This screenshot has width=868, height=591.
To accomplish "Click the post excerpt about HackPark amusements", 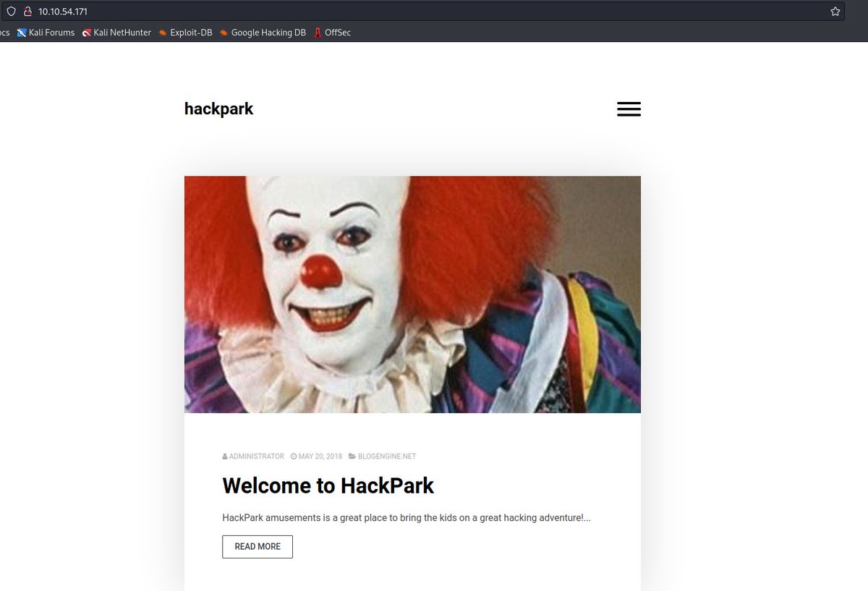I will [407, 519].
